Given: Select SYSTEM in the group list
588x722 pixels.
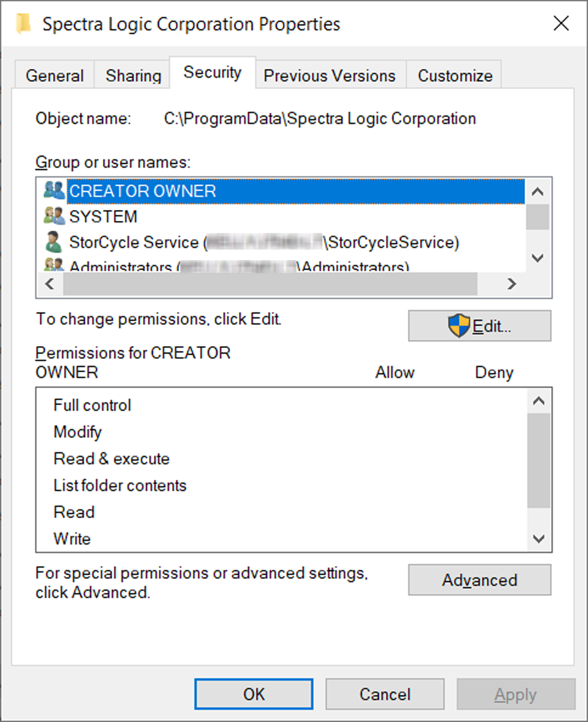Looking at the screenshot, I should [x=103, y=216].
